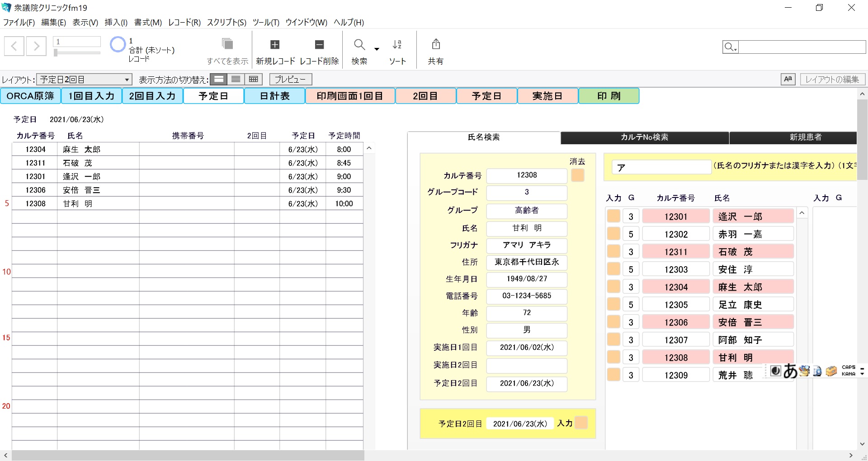868x461 pixels.
Task: Click orange input square for 12301 逢沢 一郎
Action: 613,216
